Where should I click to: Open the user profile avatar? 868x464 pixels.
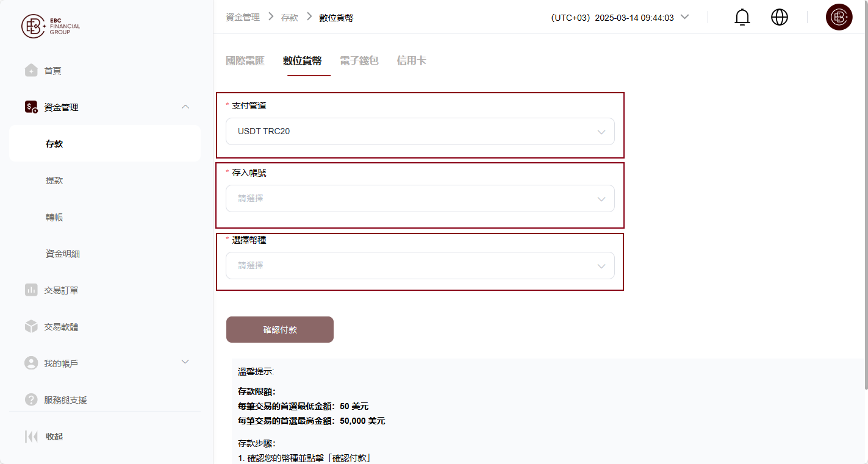point(839,17)
